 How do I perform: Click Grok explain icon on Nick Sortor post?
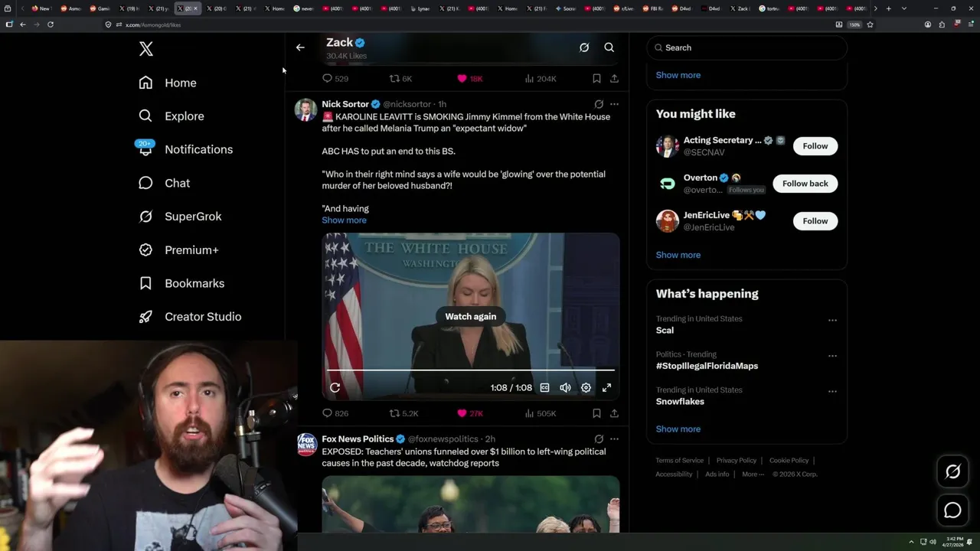(599, 104)
